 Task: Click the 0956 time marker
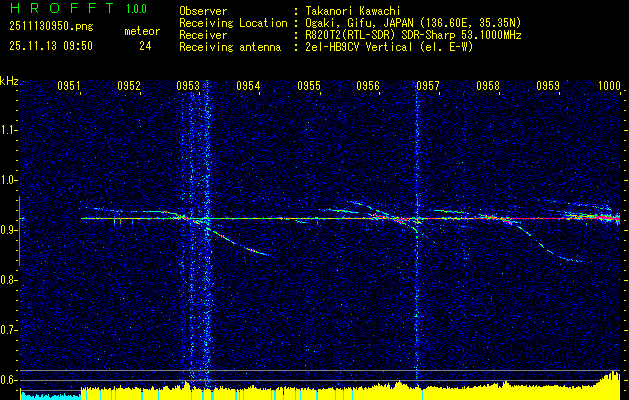[368, 85]
